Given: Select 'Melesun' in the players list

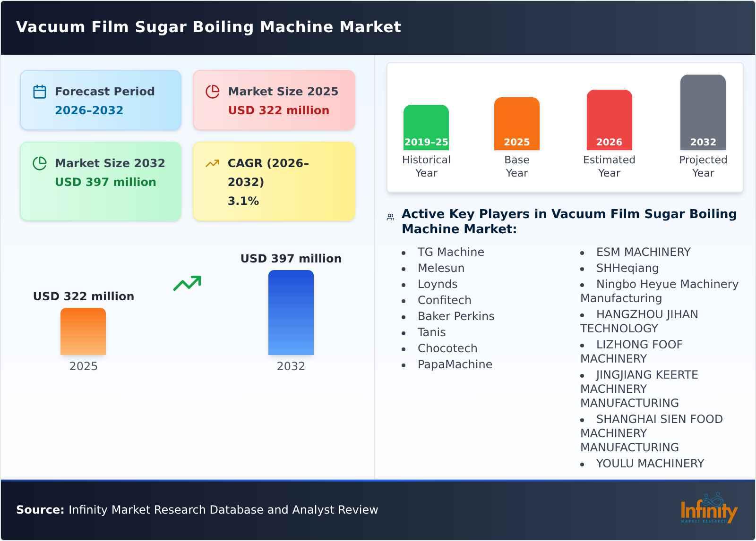Looking at the screenshot, I should 441,268.
